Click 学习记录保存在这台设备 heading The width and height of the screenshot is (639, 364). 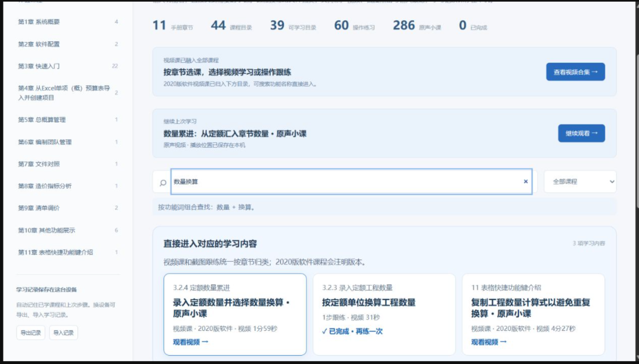47,290
